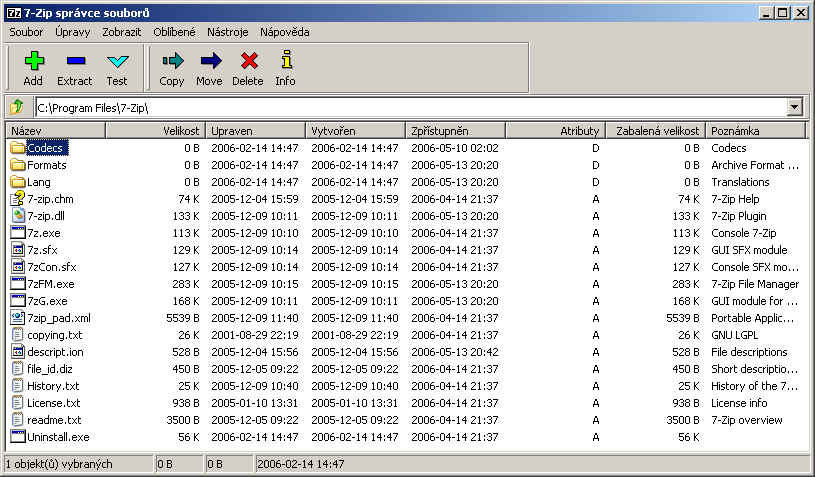815x477 pixels.
Task: Go up one folder level icon
Action: (x=17, y=107)
